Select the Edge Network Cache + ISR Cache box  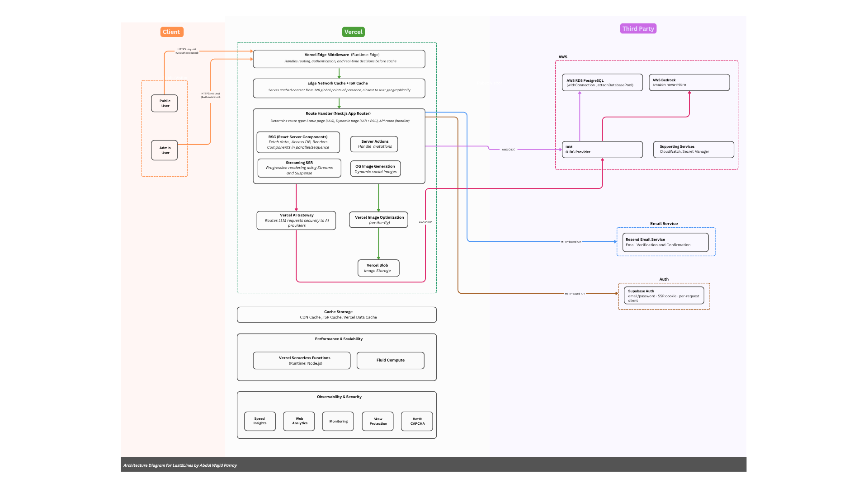click(339, 88)
